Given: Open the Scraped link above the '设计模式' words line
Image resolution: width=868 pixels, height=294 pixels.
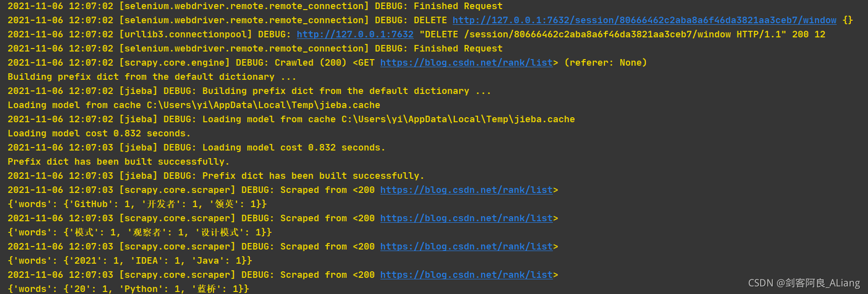Looking at the screenshot, I should (x=466, y=218).
